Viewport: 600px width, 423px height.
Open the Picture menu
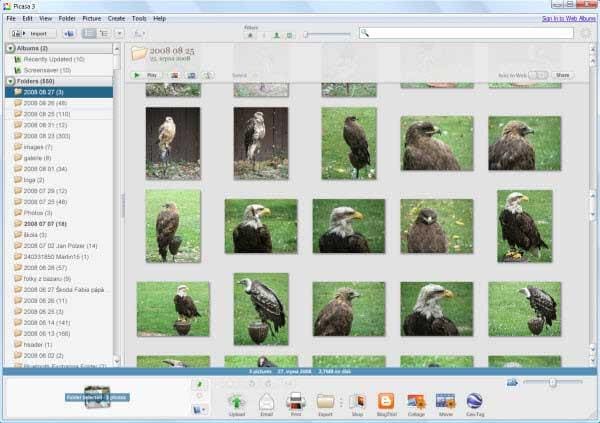[x=92, y=18]
